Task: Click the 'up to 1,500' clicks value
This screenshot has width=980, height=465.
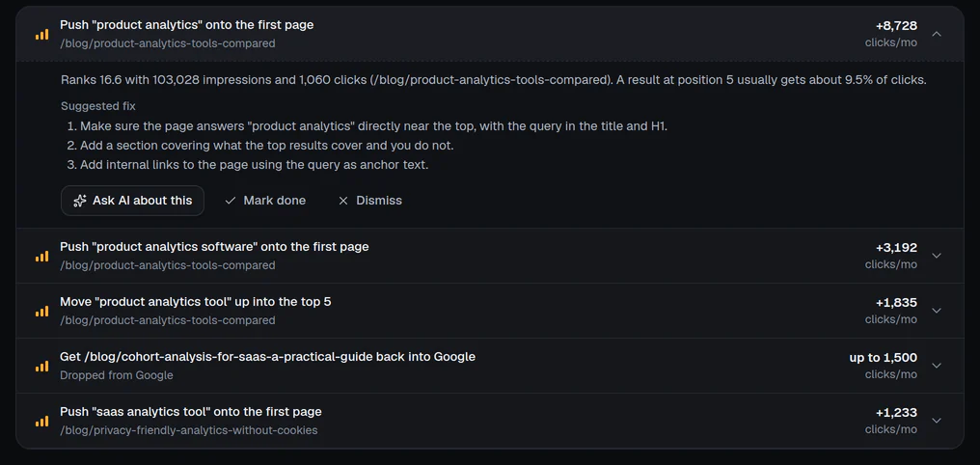Action: [x=884, y=358]
